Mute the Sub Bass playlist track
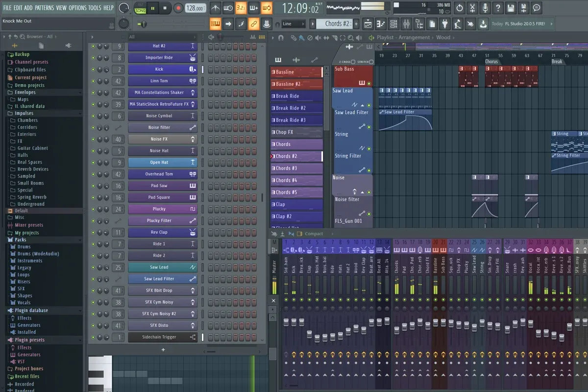This screenshot has height=392, width=588. coord(369,83)
